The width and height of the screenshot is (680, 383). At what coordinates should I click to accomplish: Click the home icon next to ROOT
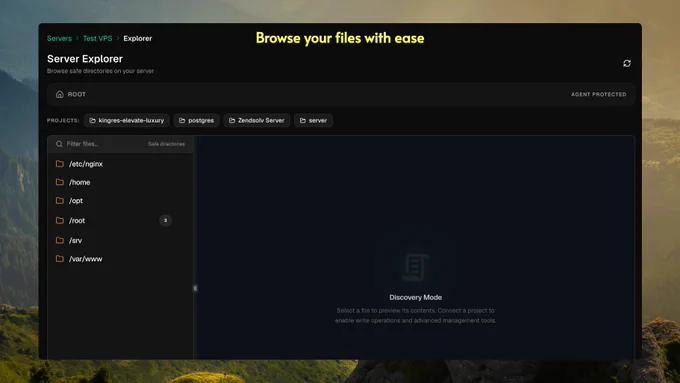coord(60,94)
